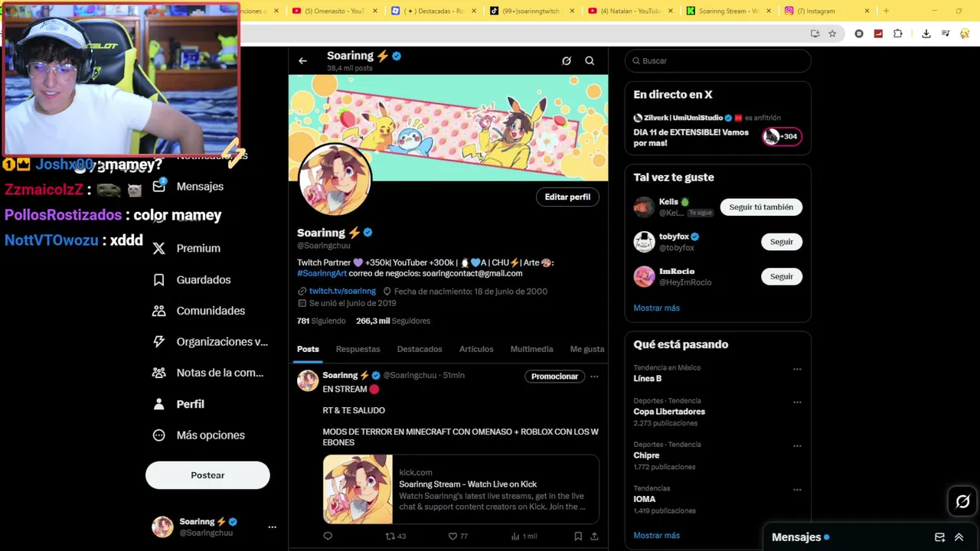Click Mostrar más under Qué está pasando
This screenshot has width=980, height=551.
(x=656, y=536)
